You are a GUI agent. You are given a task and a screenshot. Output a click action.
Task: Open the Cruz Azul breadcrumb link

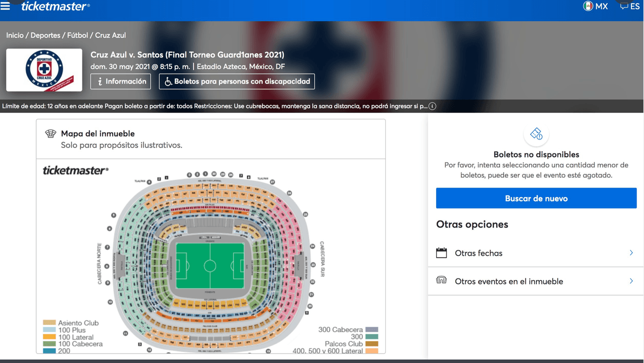pyautogui.click(x=110, y=35)
